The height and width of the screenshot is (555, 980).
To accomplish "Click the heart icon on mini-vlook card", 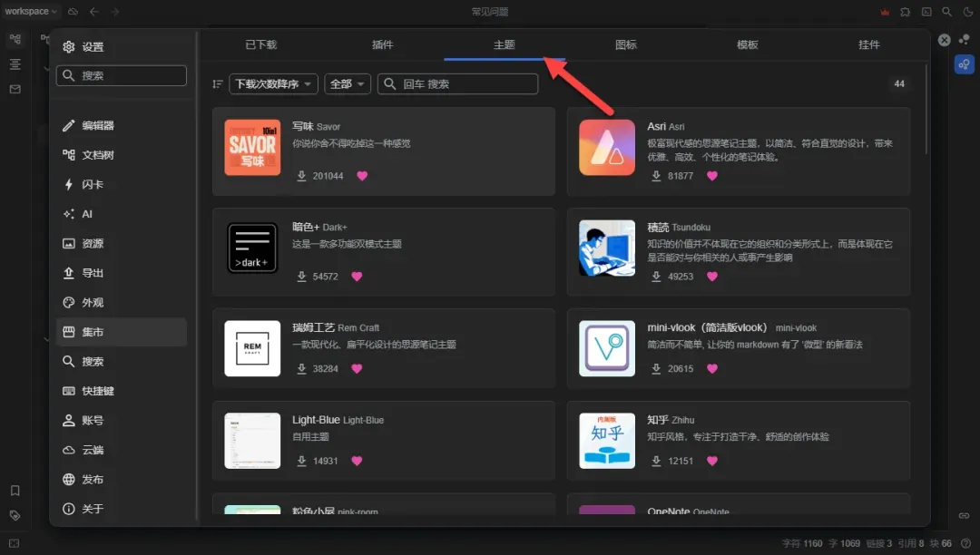I will click(x=712, y=369).
